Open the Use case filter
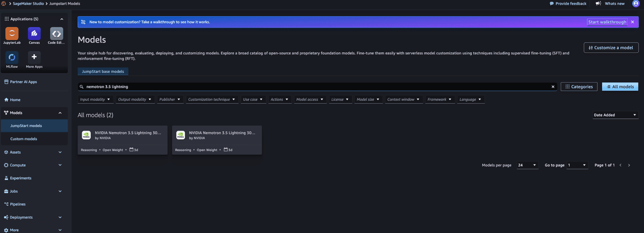The image size is (644, 233). point(253,99)
